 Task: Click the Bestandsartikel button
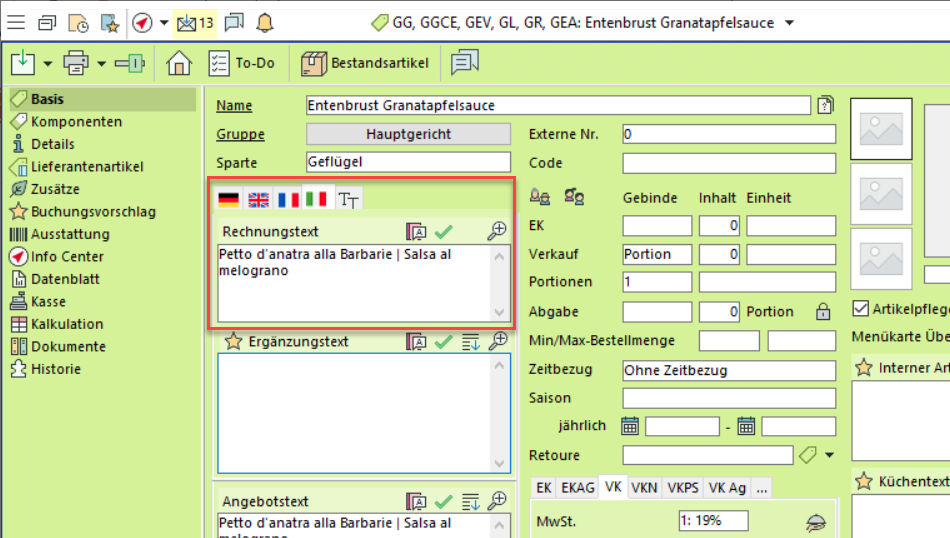pyautogui.click(x=365, y=63)
